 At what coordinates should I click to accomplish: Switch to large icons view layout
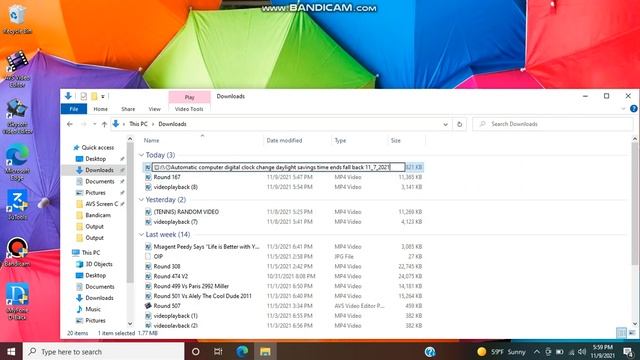coord(632,333)
